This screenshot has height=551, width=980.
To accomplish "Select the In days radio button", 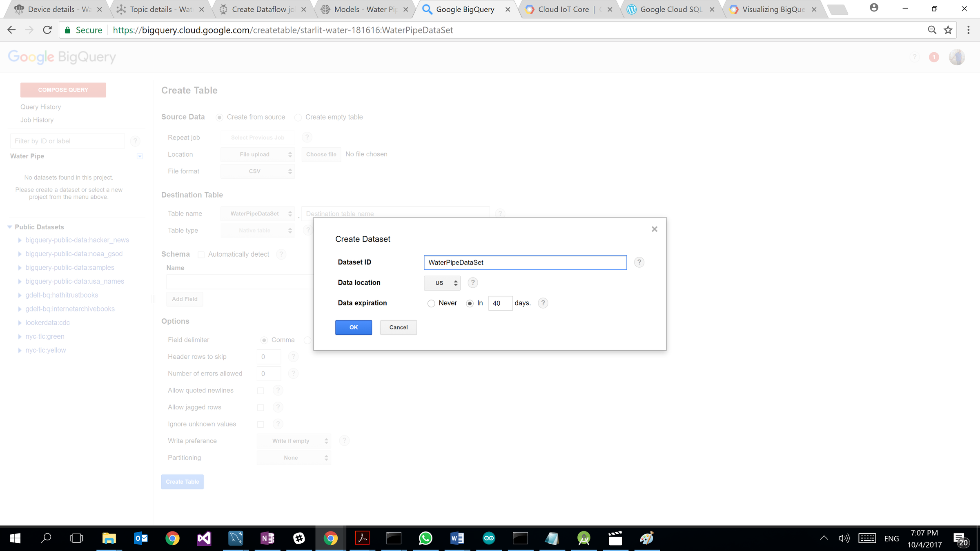I will coord(470,303).
